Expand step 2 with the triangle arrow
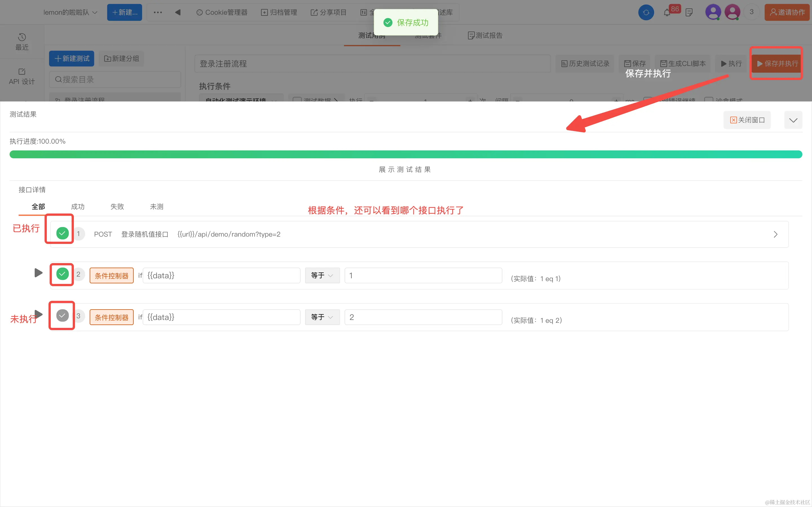The height and width of the screenshot is (507, 812). (x=39, y=273)
